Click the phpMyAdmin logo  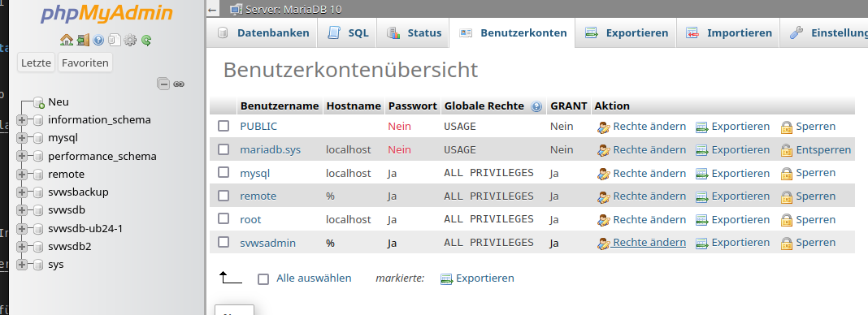click(106, 13)
